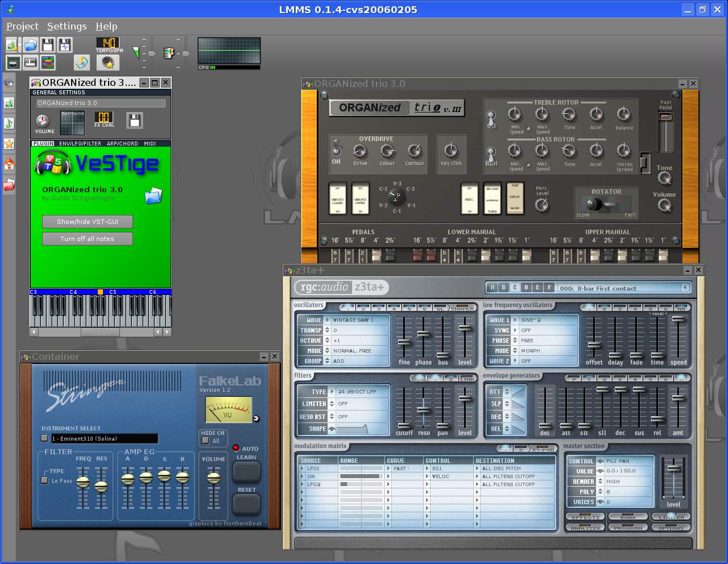Toggle the PERC. rocker switch on the organ
728x564 pixels.
(x=469, y=199)
